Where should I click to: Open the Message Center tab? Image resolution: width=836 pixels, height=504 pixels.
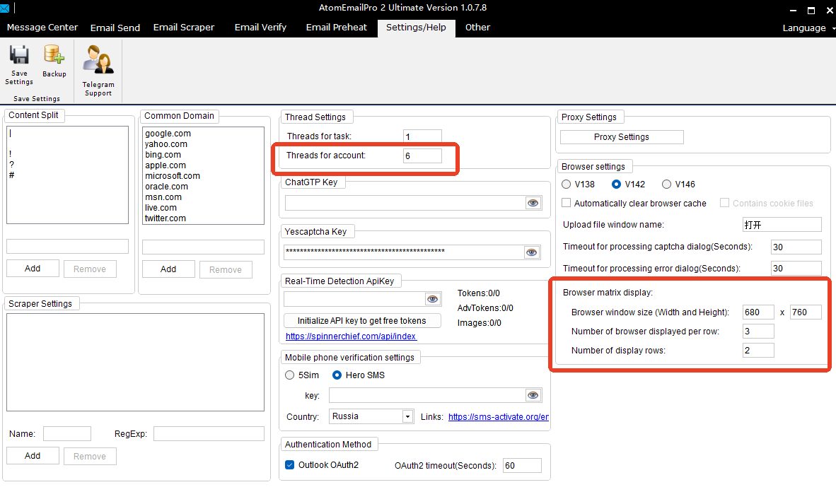(x=42, y=27)
